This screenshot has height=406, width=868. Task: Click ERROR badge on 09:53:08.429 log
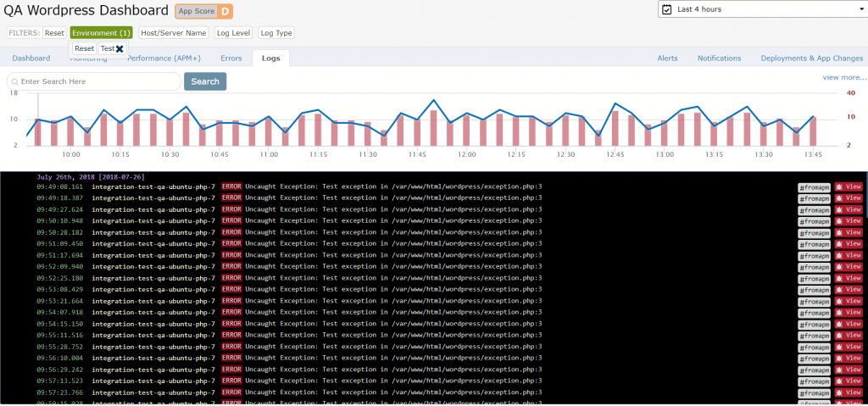pyautogui.click(x=231, y=289)
